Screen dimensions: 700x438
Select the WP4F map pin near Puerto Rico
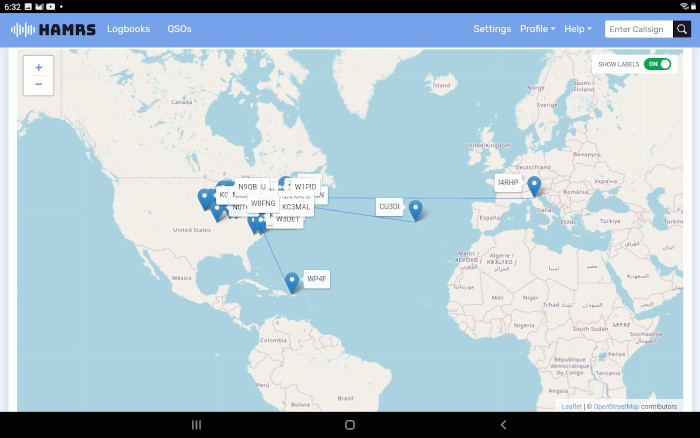click(292, 282)
